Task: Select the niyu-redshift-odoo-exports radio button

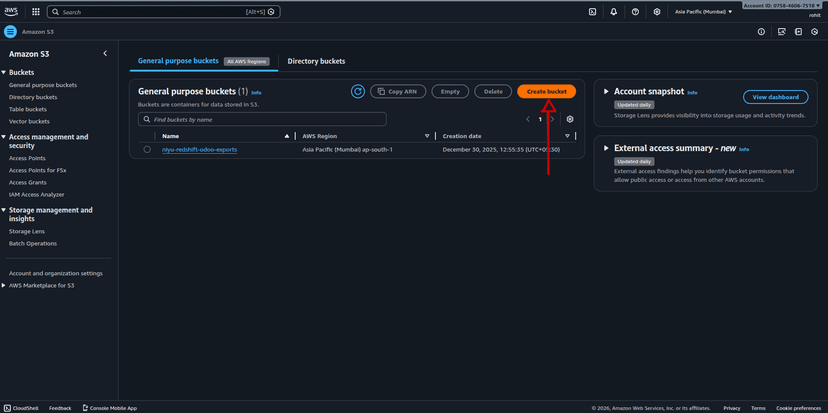Action: (147, 149)
